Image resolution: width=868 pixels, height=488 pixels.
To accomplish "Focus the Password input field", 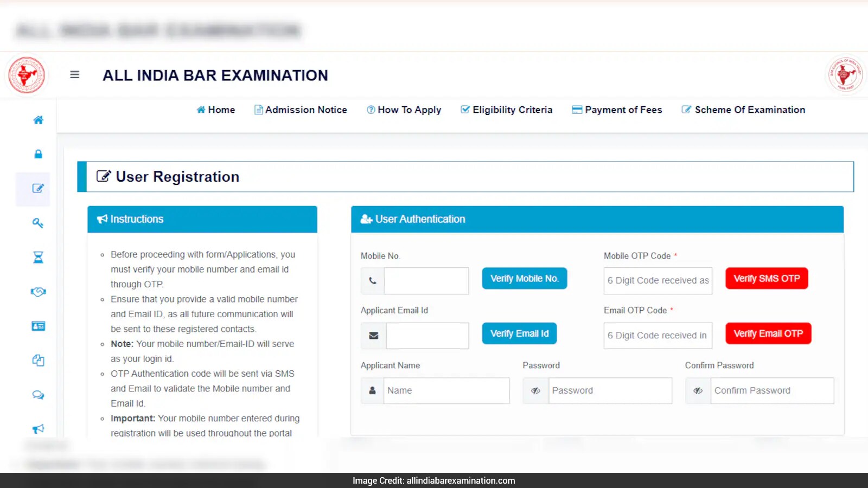I will pos(610,390).
